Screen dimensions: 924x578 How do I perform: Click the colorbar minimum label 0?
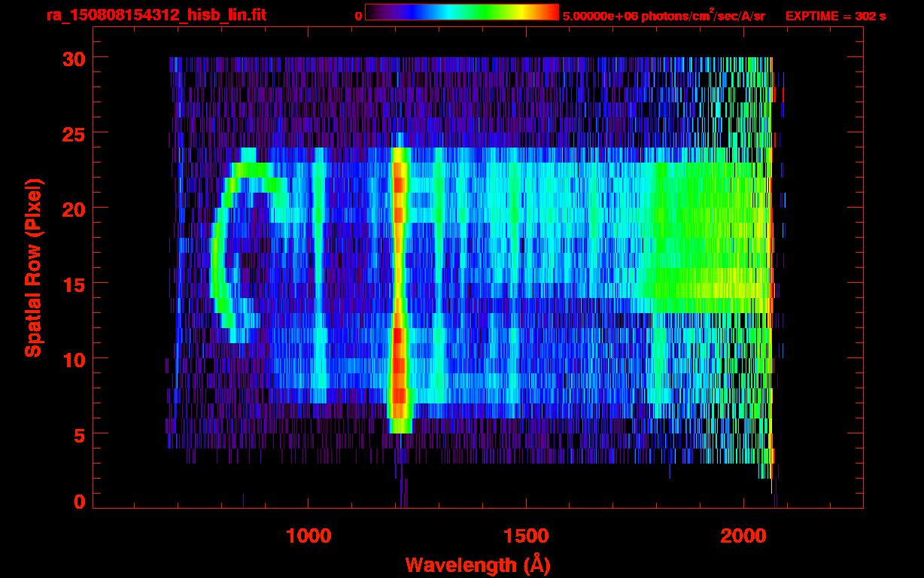[358, 16]
